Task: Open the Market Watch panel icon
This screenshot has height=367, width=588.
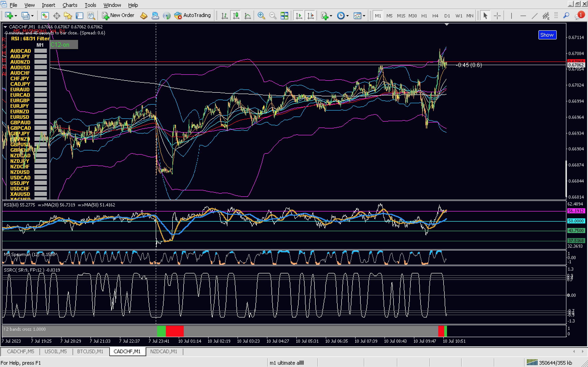Action: point(45,16)
